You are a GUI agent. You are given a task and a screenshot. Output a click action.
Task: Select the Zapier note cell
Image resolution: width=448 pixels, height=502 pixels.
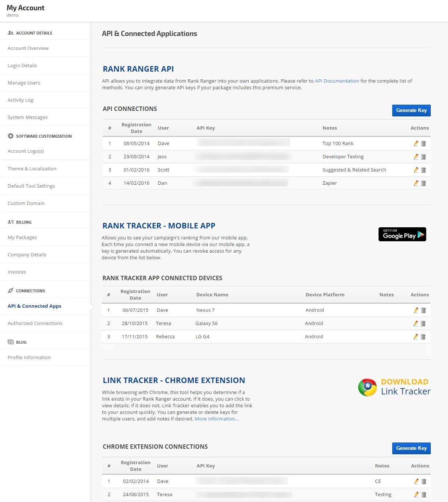tap(329, 183)
